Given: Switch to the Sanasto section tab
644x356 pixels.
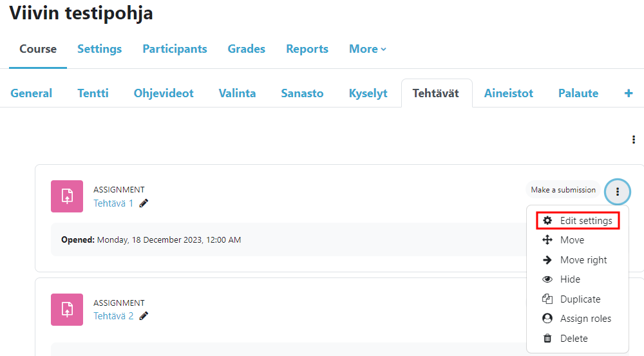Looking at the screenshot, I should pyautogui.click(x=302, y=93).
